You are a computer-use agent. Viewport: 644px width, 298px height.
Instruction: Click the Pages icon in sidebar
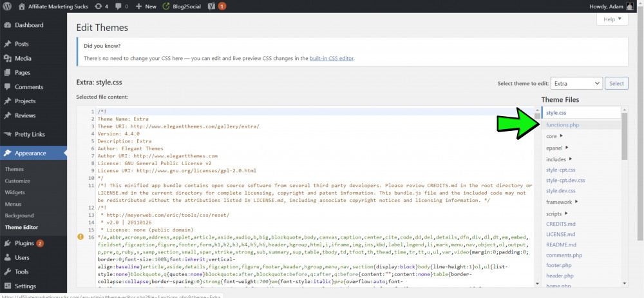tap(7, 72)
